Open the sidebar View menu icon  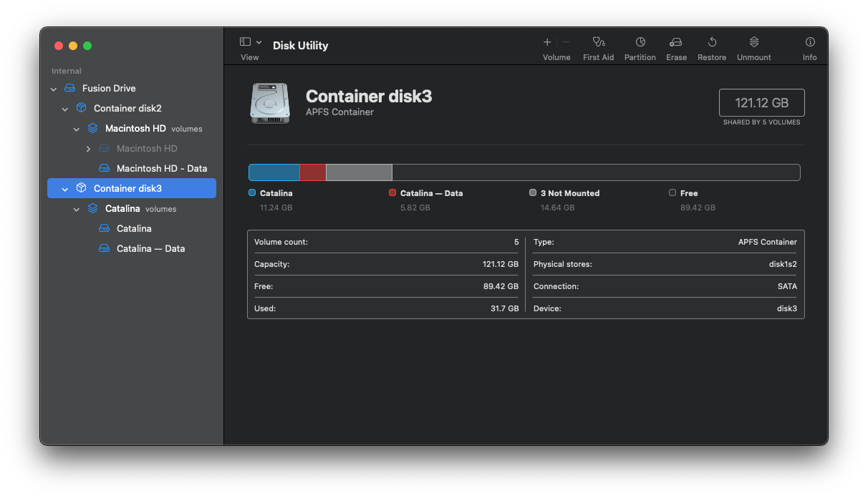[x=245, y=42]
